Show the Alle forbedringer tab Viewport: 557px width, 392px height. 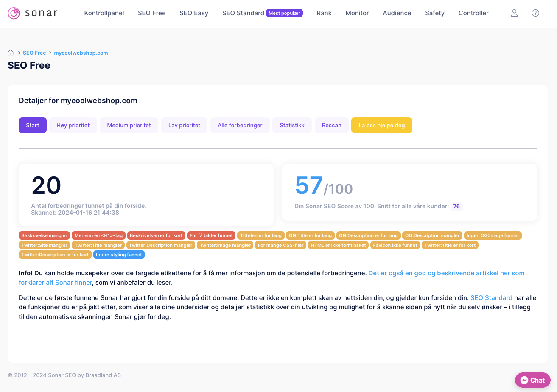[x=240, y=125]
